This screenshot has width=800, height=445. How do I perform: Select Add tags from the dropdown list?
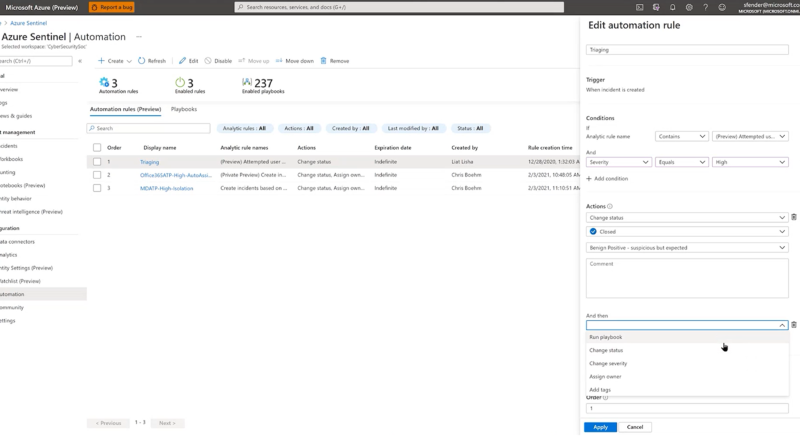point(687,390)
